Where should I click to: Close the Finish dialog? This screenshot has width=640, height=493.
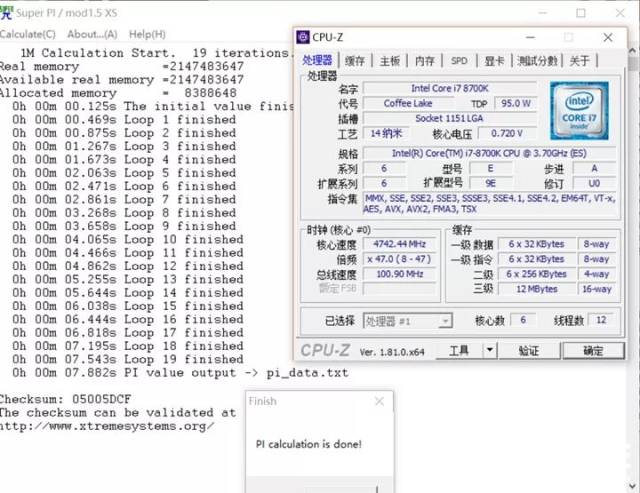click(x=379, y=401)
